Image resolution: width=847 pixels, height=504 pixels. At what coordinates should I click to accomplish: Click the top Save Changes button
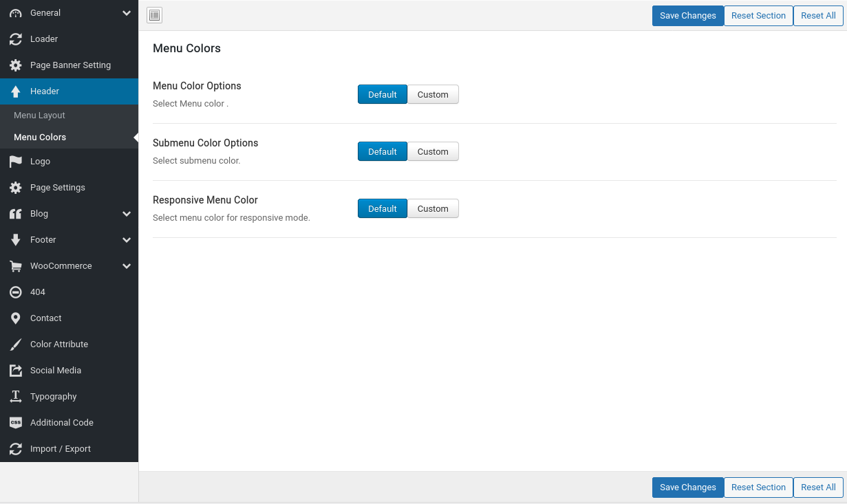[x=687, y=16]
